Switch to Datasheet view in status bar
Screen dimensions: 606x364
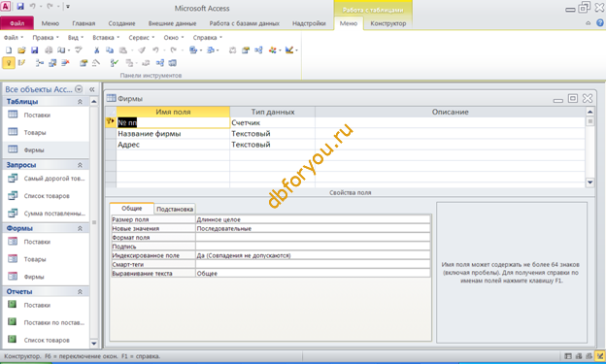point(568,356)
